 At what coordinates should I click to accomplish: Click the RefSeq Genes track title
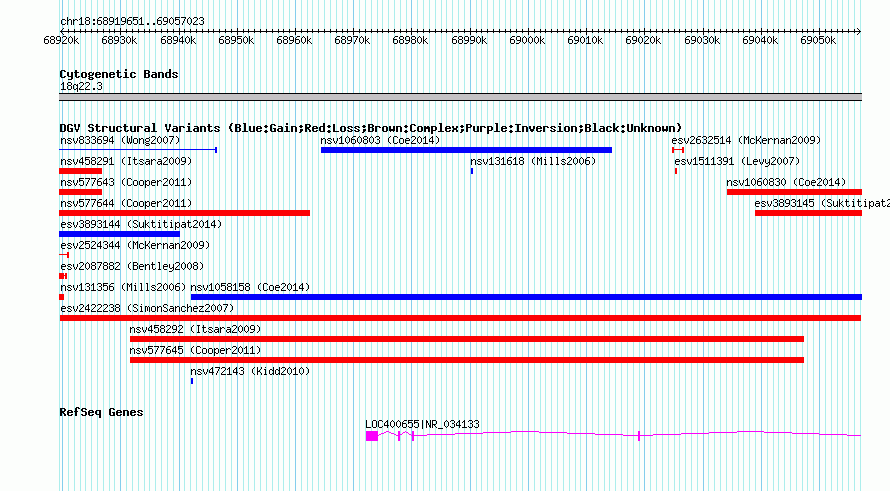101,412
